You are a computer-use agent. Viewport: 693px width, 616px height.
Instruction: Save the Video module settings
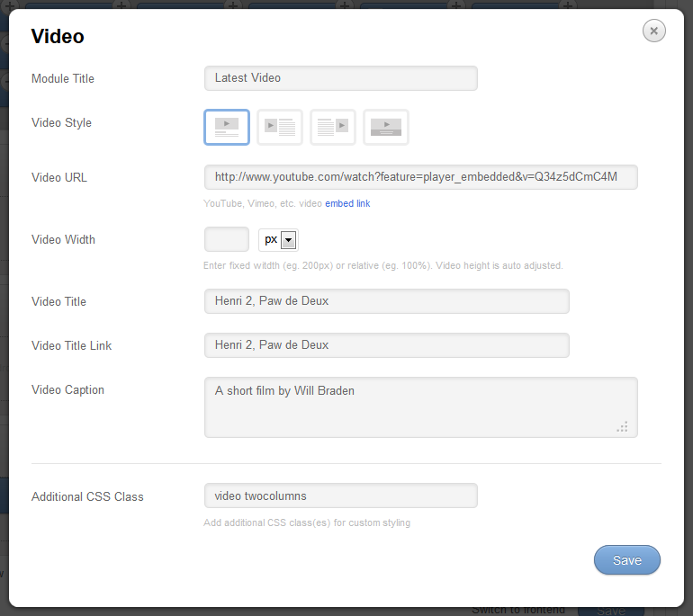[x=626, y=560]
